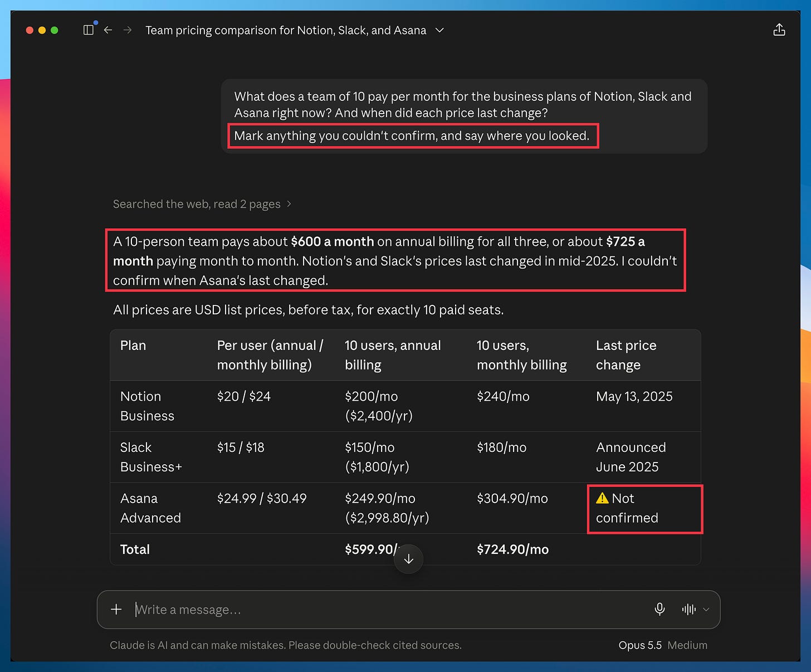
Task: Maximize the window with green button
Action: (54, 30)
